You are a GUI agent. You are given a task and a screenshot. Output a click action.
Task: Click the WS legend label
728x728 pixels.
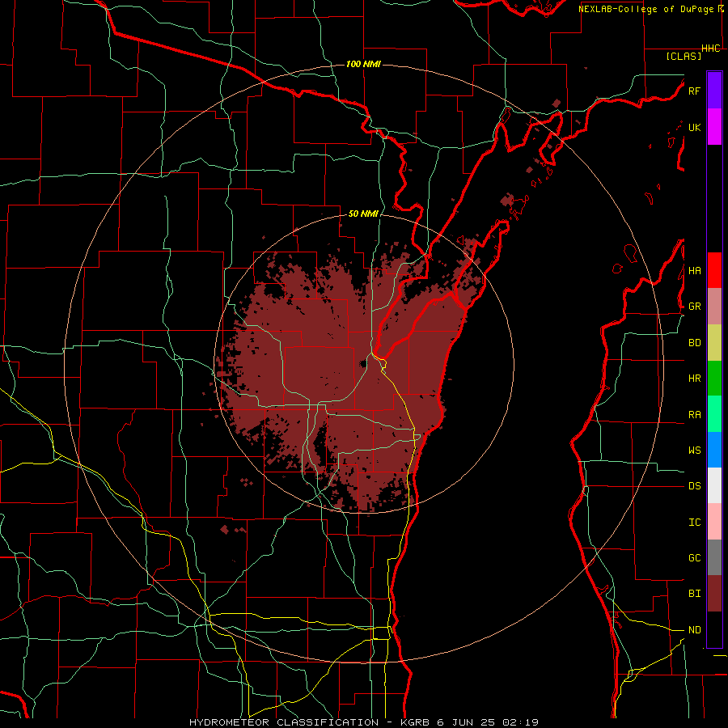tap(694, 451)
